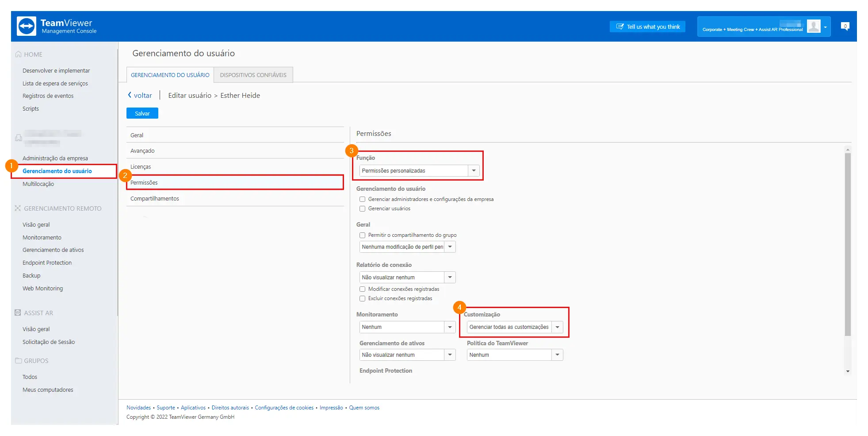Screen dimensions: 868x436
Task: Click the Gerenciamento Remoto section icon
Action: tap(18, 208)
